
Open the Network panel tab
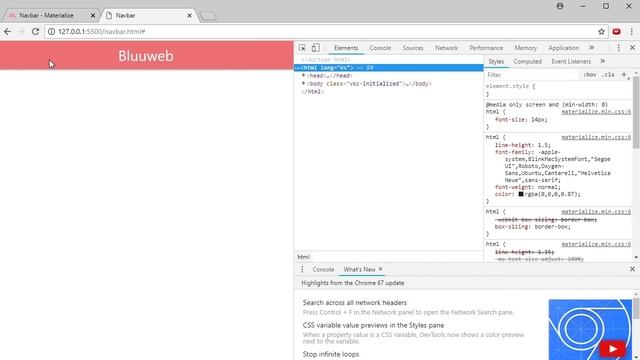click(x=446, y=48)
